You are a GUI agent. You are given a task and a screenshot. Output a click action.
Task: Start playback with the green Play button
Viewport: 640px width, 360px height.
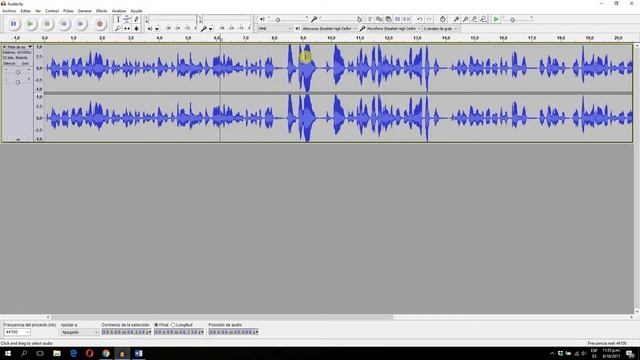(x=30, y=24)
